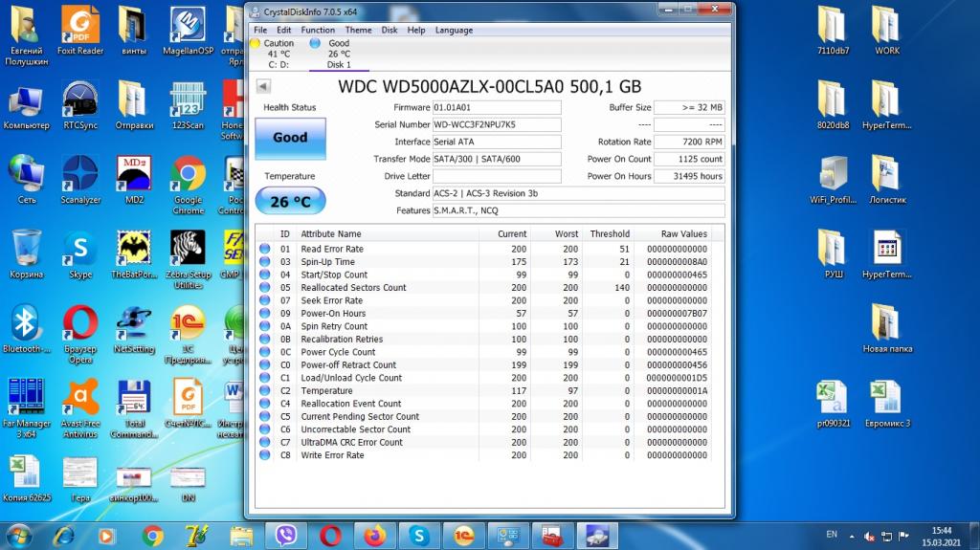This screenshot has width=980, height=550.
Task: Click the Zebra Setup Utilities desktop icon
Action: point(188,259)
